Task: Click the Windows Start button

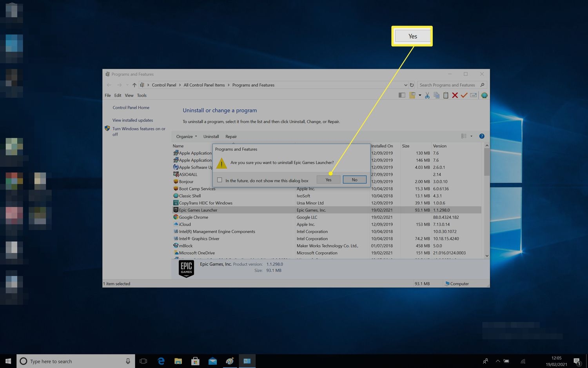Action: 8,361
